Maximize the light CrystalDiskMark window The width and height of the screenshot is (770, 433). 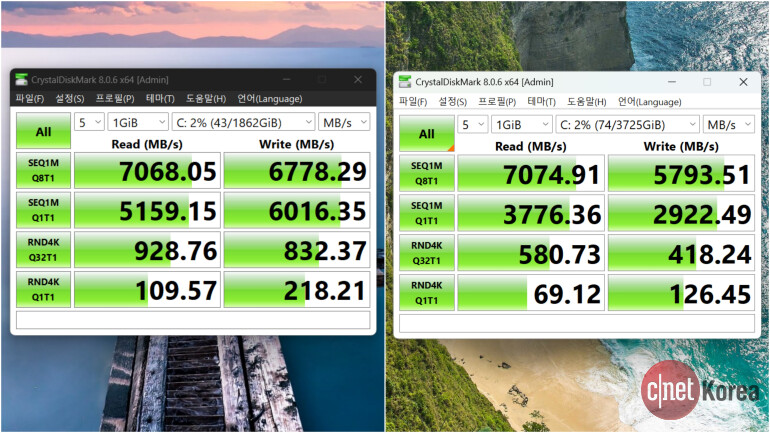707,82
